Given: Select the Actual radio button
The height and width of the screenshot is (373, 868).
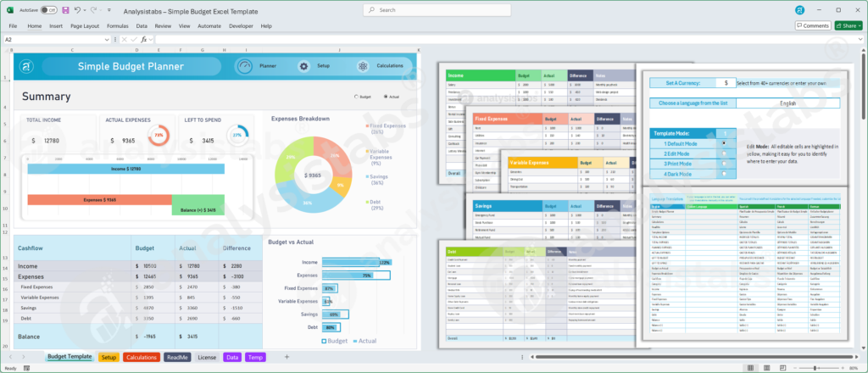Looking at the screenshot, I should point(386,97).
